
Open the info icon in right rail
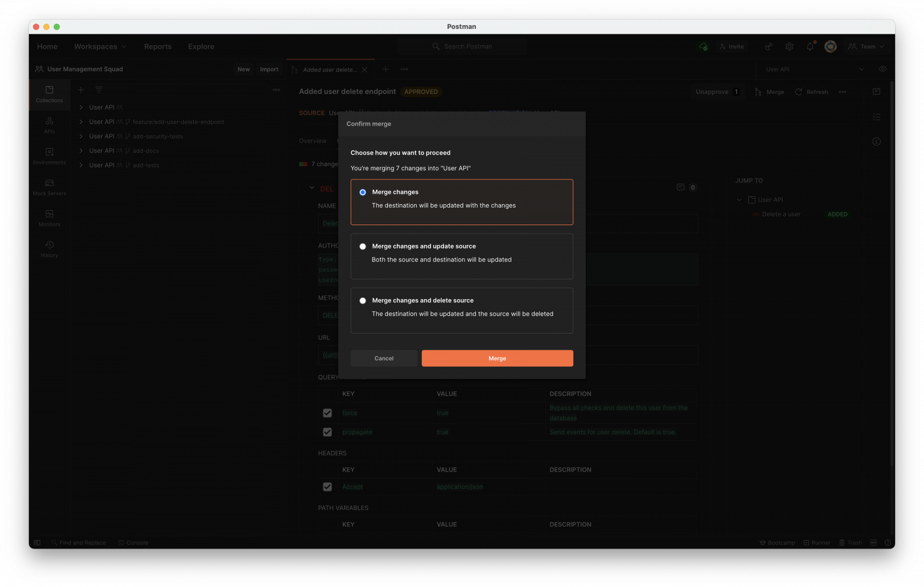tap(876, 141)
